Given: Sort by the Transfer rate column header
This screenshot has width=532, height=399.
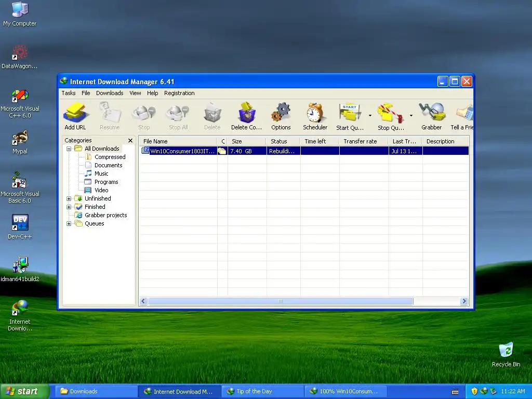Looking at the screenshot, I should tap(364, 141).
